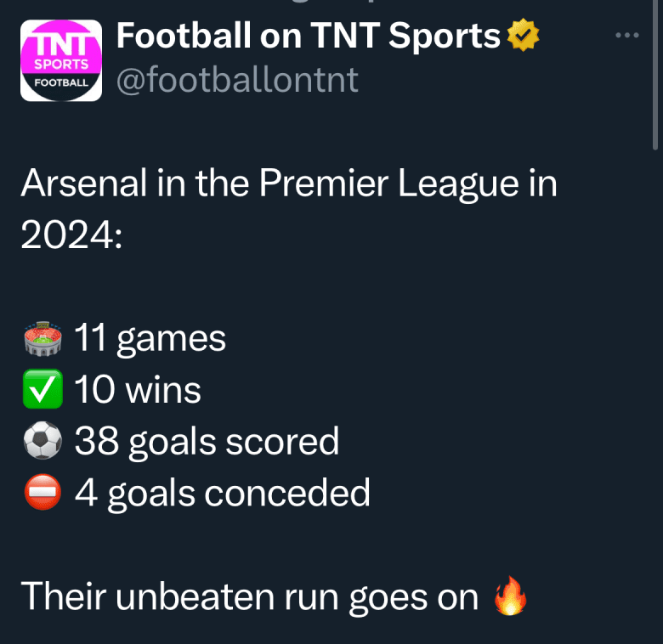This screenshot has width=663, height=644.
Task: Click the 'Their unbeaten run goes on' sentence
Action: click(x=249, y=597)
